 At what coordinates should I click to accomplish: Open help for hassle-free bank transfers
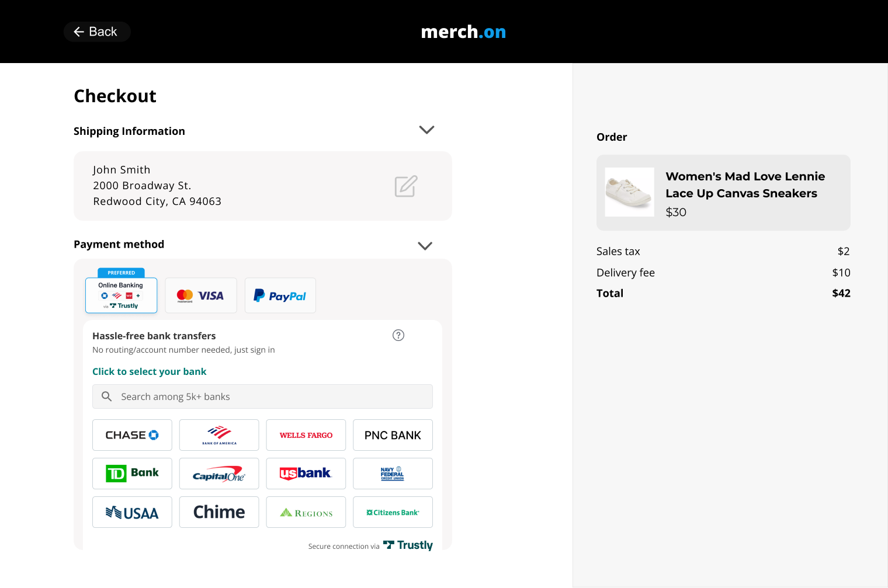coord(398,335)
